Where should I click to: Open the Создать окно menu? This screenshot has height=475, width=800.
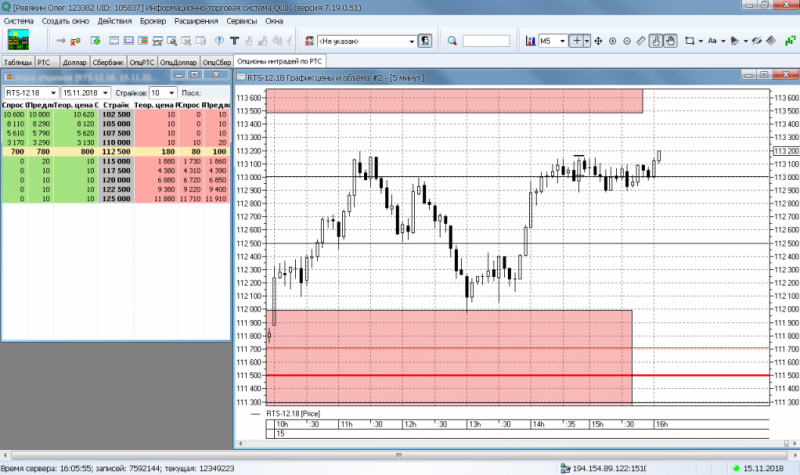[x=65, y=21]
